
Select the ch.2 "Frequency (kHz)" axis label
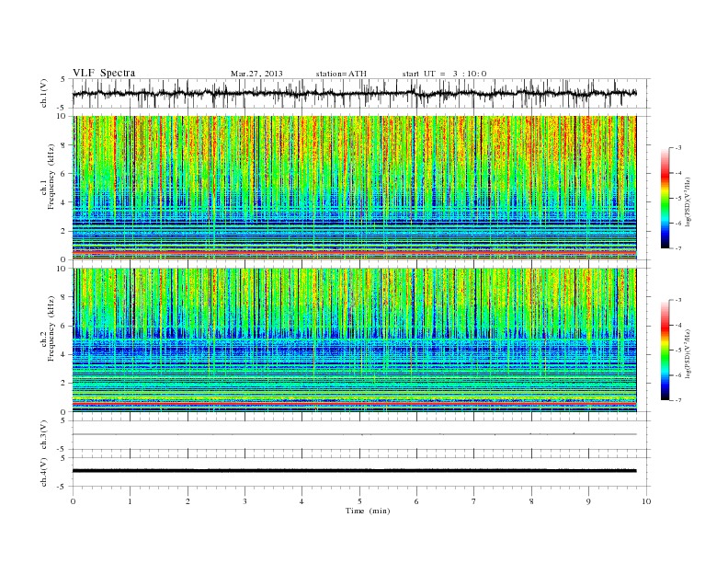click(x=51, y=328)
